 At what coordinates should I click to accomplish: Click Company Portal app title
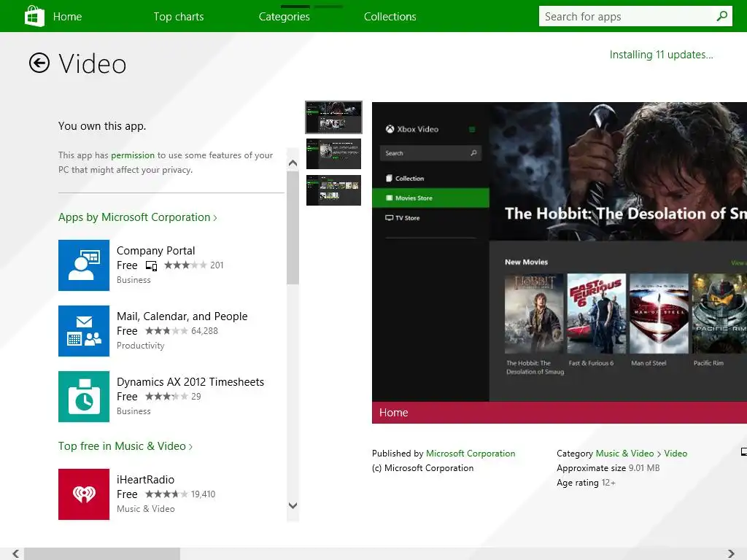pos(156,251)
